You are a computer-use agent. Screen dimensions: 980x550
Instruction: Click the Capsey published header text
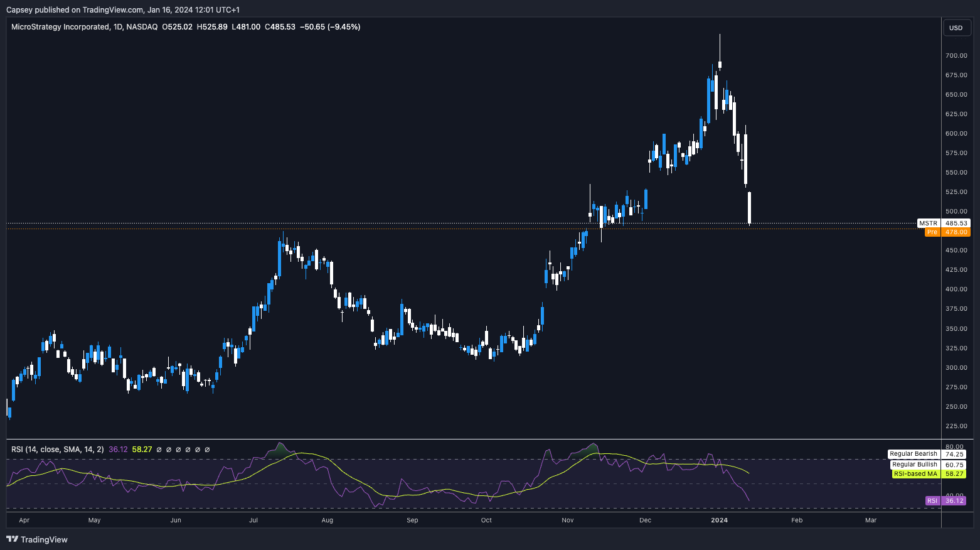[x=123, y=9]
